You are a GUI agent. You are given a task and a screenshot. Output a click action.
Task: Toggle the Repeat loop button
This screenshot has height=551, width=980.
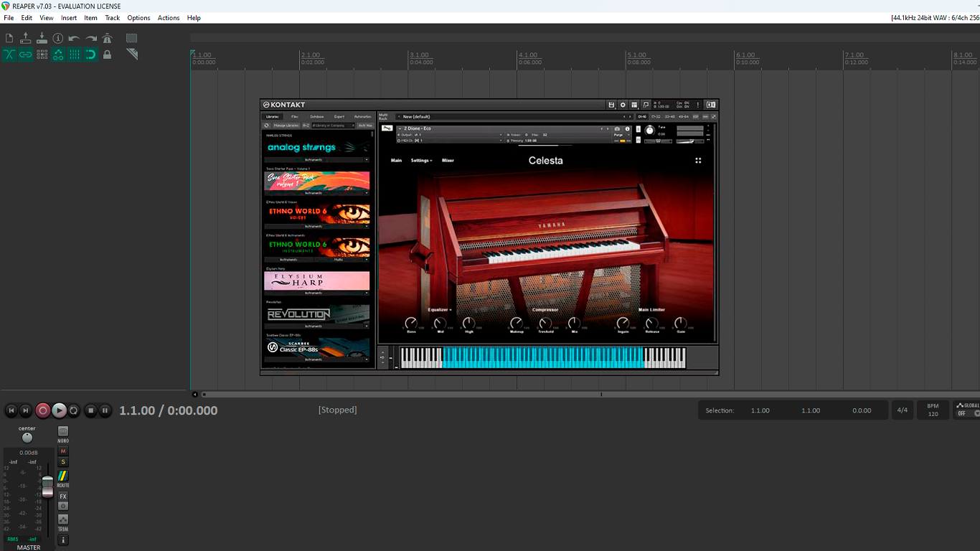(x=73, y=410)
